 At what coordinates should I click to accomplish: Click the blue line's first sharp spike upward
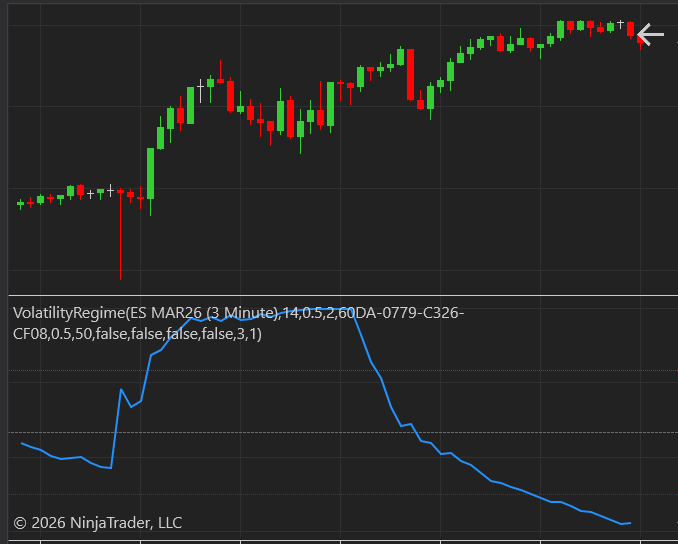(121, 390)
